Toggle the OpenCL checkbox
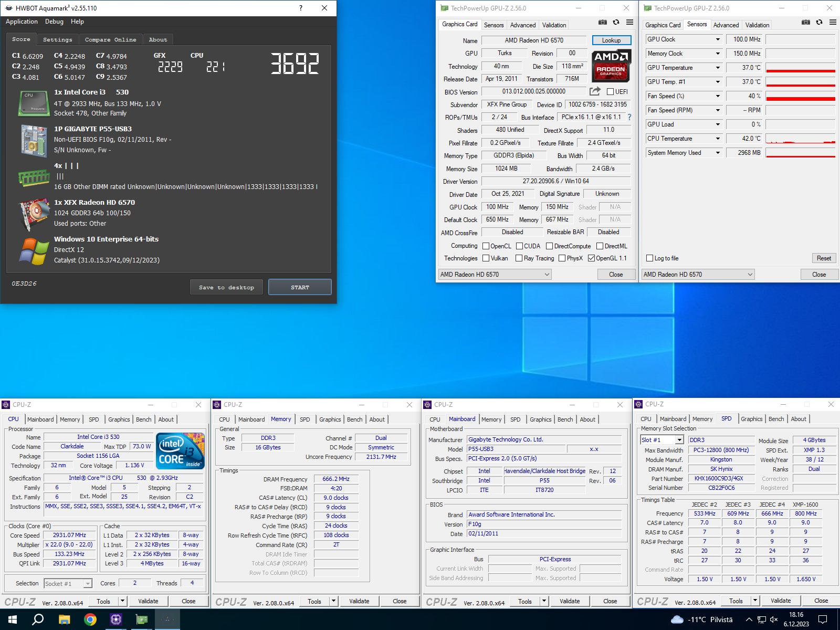Viewport: 840px width, 630px height. coord(486,246)
